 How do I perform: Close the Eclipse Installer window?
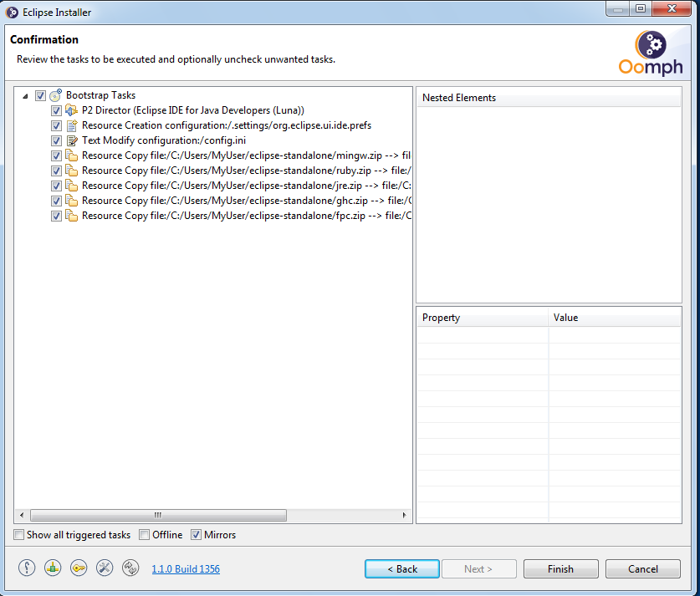pyautogui.click(x=672, y=8)
